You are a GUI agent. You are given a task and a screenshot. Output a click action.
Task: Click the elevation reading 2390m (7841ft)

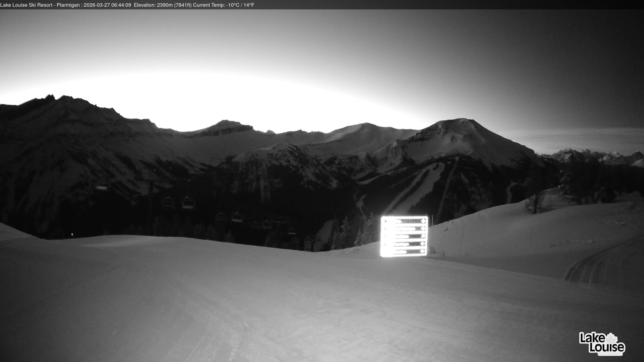pyautogui.click(x=174, y=5)
